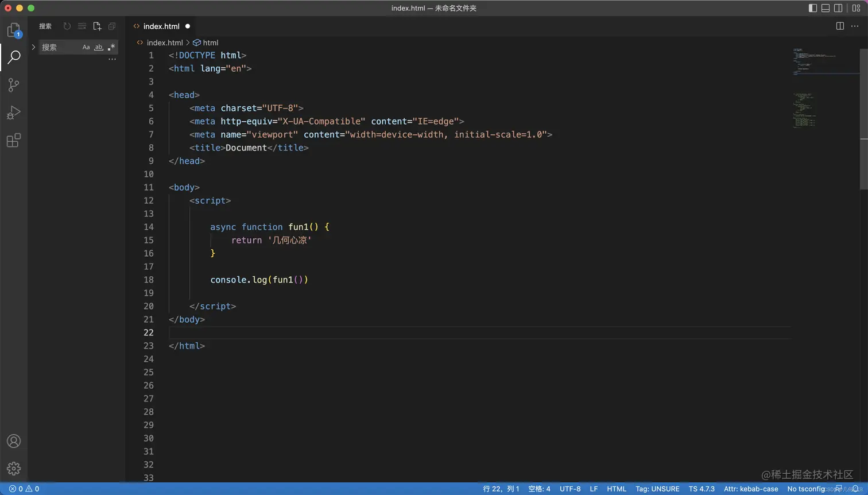
Task: Click the meta viewport line
Action: [371, 134]
